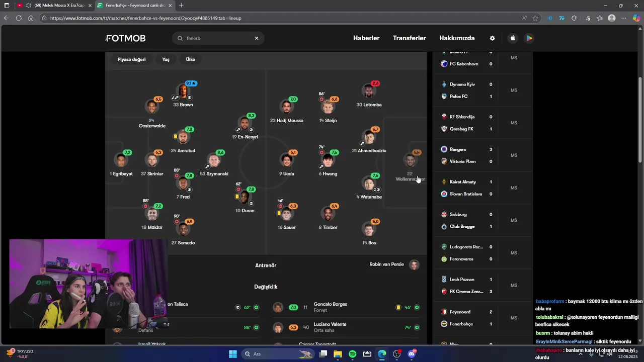Screen dimensions: 644x362
Task: Open the Transferler menu item
Action: point(409,38)
